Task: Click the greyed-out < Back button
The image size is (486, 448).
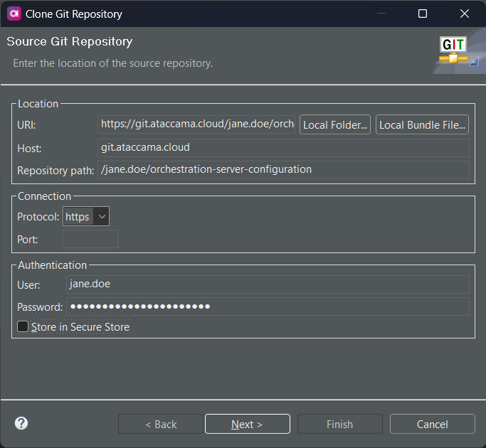Action: tap(161, 424)
